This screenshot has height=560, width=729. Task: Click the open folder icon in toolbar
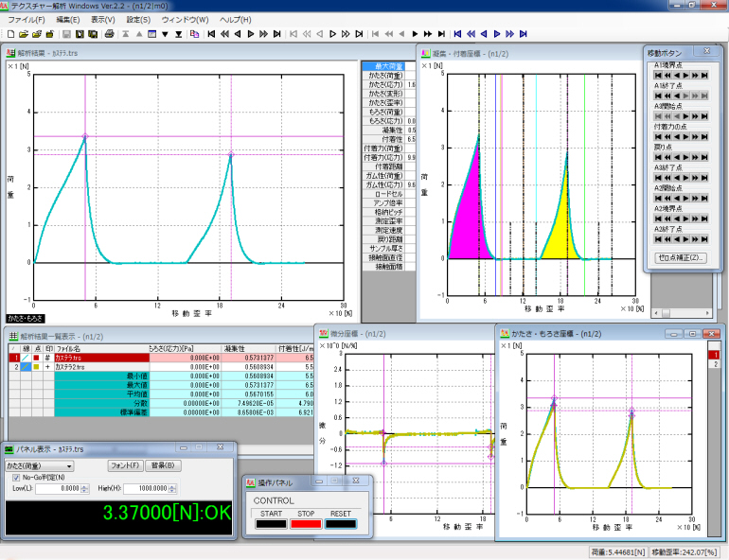point(22,34)
